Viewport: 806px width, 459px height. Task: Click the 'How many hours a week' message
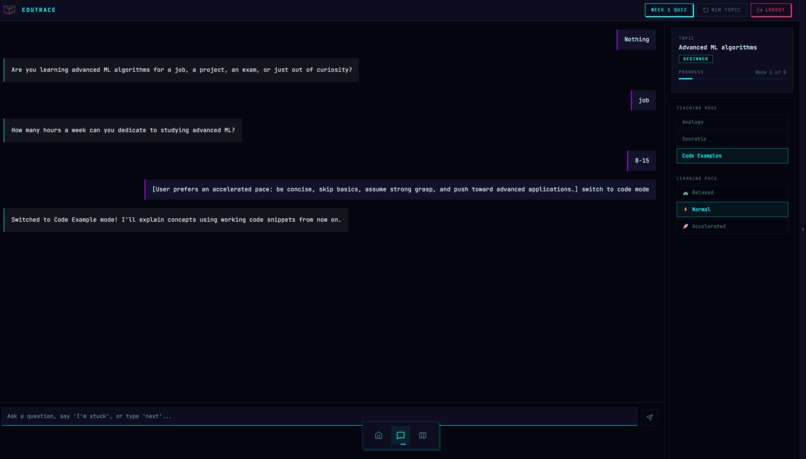tap(122, 131)
